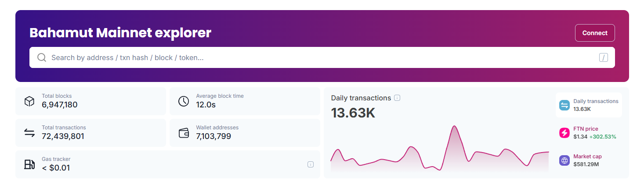644x185 pixels.
Task: Click the Bahamut Mainnet explorer heading
Action: click(x=120, y=32)
